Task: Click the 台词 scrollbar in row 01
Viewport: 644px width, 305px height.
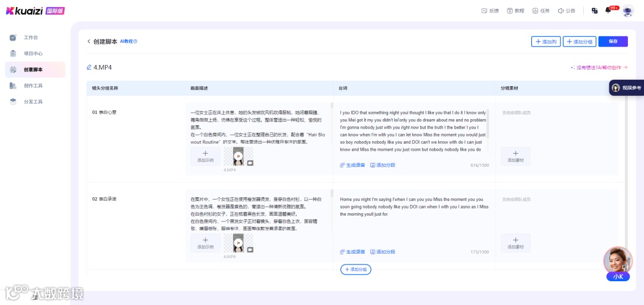Action: click(488, 123)
